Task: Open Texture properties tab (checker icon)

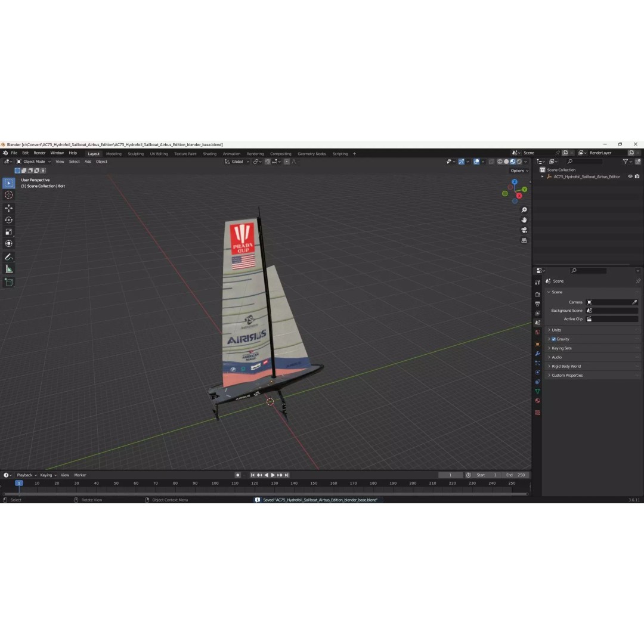Action: [537, 413]
